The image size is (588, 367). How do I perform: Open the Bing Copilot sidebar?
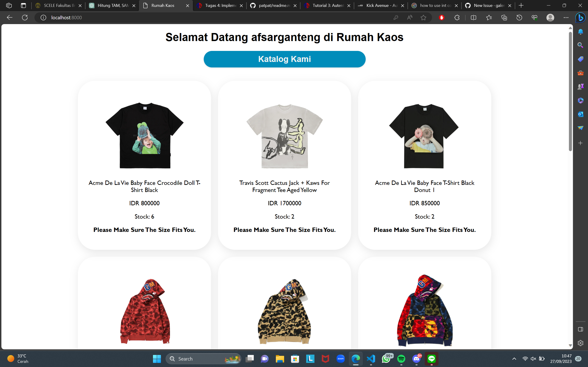tap(580, 17)
